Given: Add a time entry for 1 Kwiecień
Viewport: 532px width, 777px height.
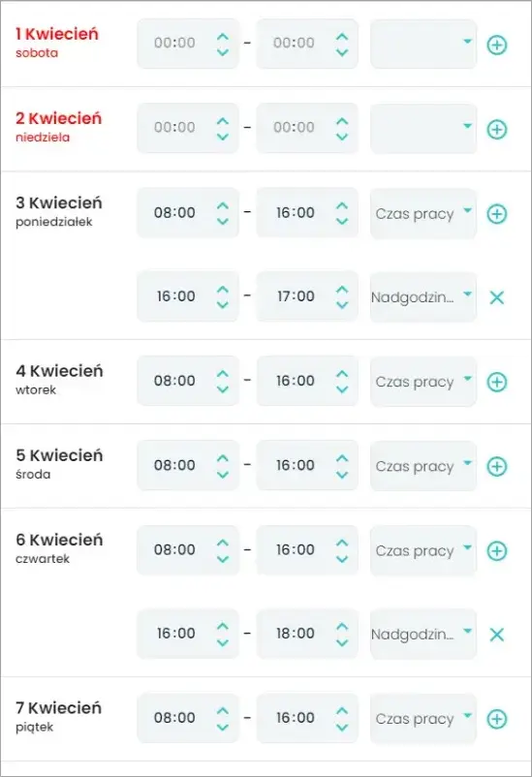Looking at the screenshot, I should [497, 46].
